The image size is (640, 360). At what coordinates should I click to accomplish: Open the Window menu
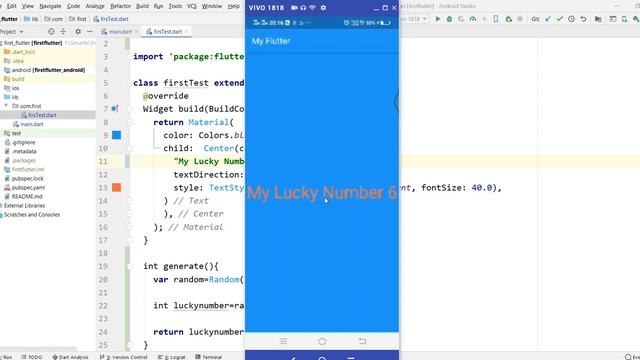pos(212,6)
